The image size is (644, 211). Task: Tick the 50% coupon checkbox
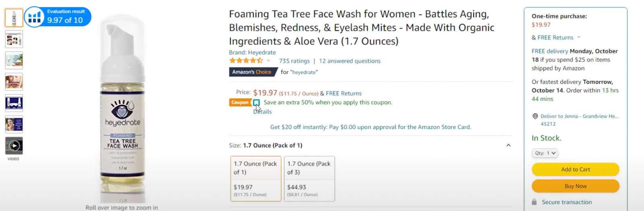coord(256,102)
